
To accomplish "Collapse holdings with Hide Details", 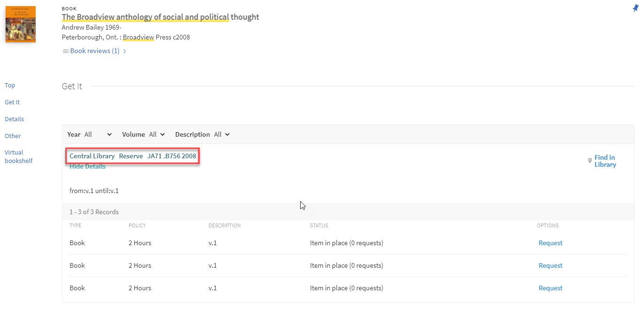I will coord(87,166).
